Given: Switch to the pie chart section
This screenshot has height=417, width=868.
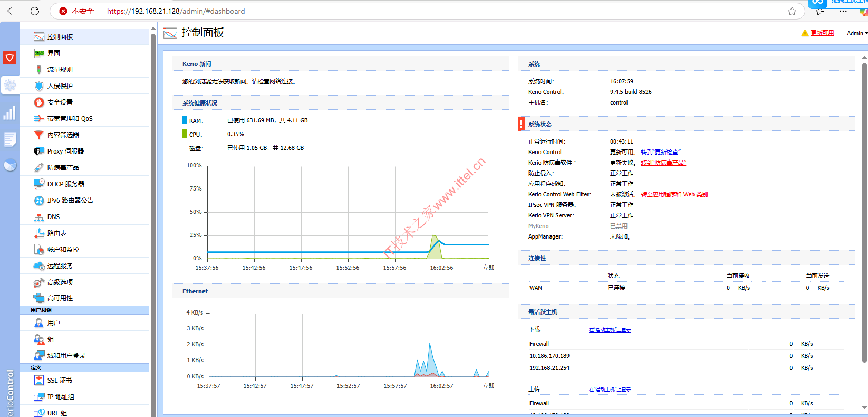Looking at the screenshot, I should (x=10, y=165).
